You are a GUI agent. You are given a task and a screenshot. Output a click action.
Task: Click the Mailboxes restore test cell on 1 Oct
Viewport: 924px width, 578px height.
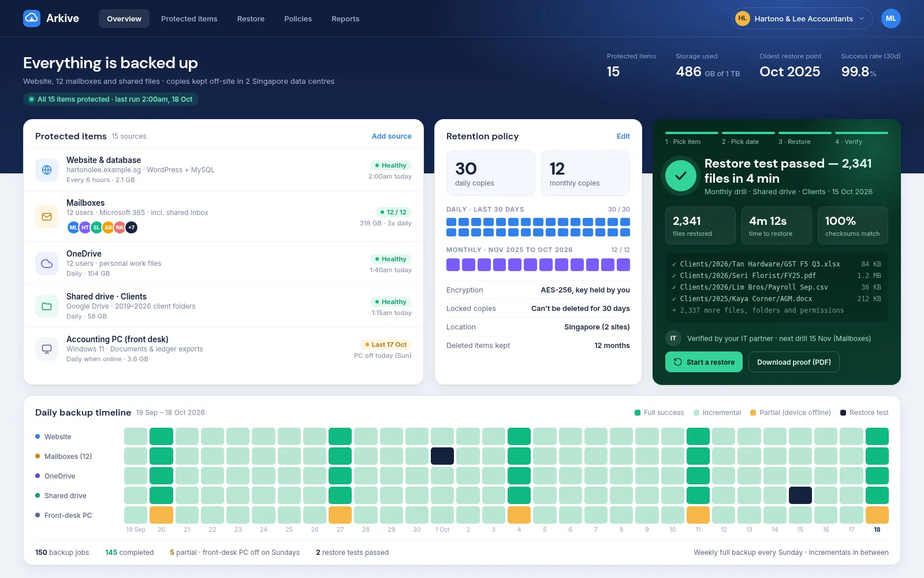click(442, 456)
